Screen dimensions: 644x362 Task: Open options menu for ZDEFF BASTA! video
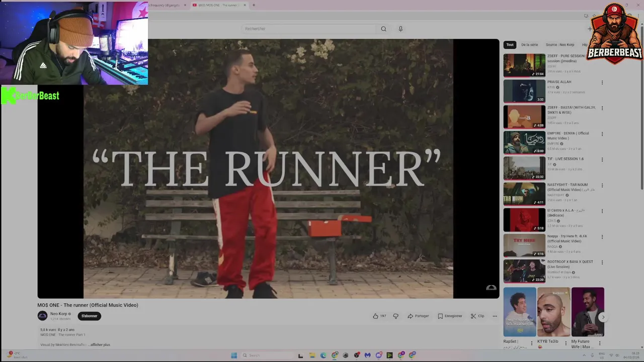pos(602,108)
